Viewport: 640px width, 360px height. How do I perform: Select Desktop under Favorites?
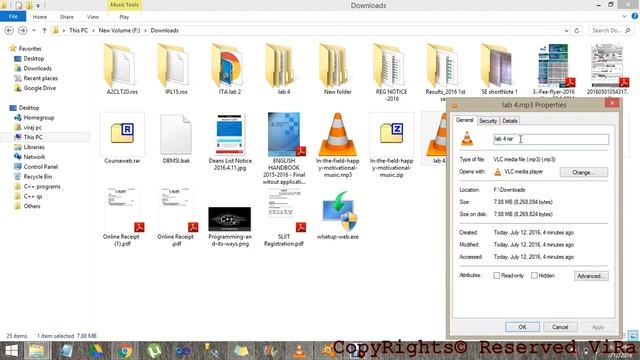tap(33, 58)
